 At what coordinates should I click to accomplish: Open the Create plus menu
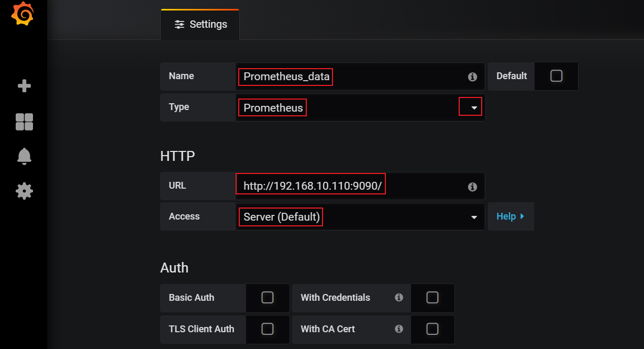[x=24, y=86]
